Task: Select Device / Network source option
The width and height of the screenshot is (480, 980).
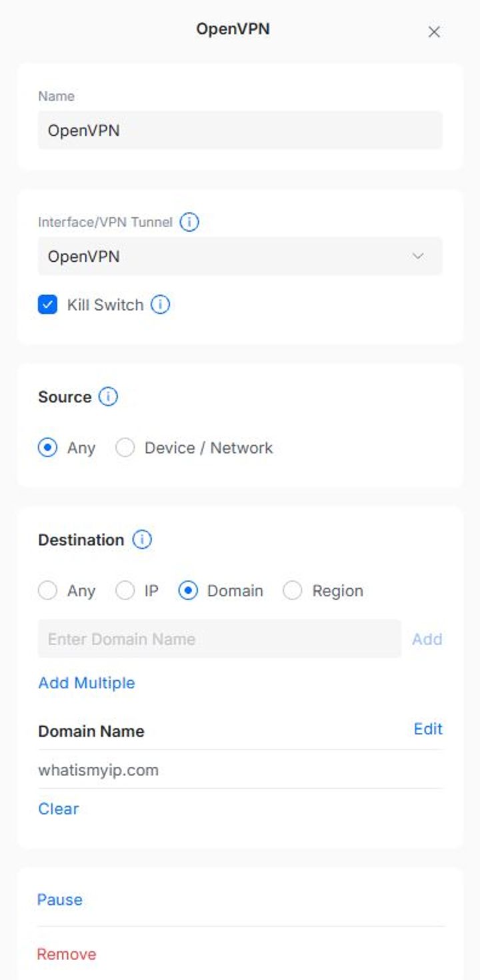Action: [x=125, y=448]
